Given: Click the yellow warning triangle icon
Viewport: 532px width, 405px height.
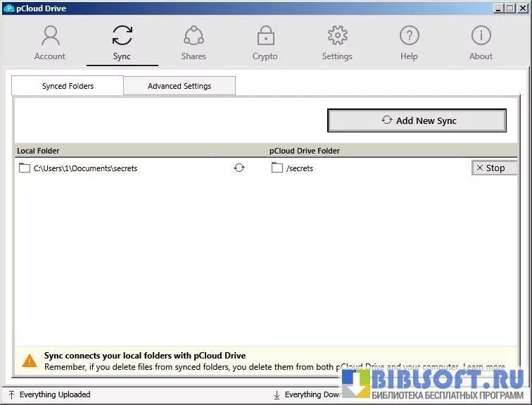Looking at the screenshot, I should pos(29,361).
